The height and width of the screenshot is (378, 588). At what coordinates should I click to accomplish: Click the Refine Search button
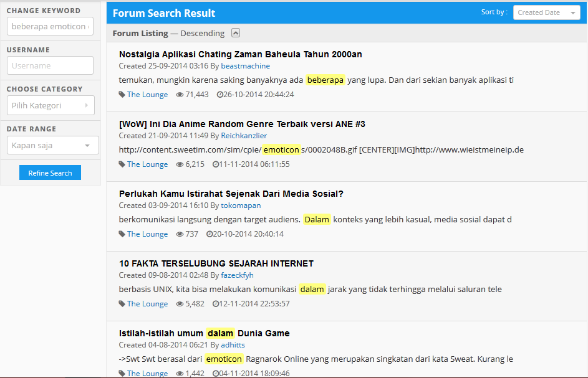click(x=50, y=172)
